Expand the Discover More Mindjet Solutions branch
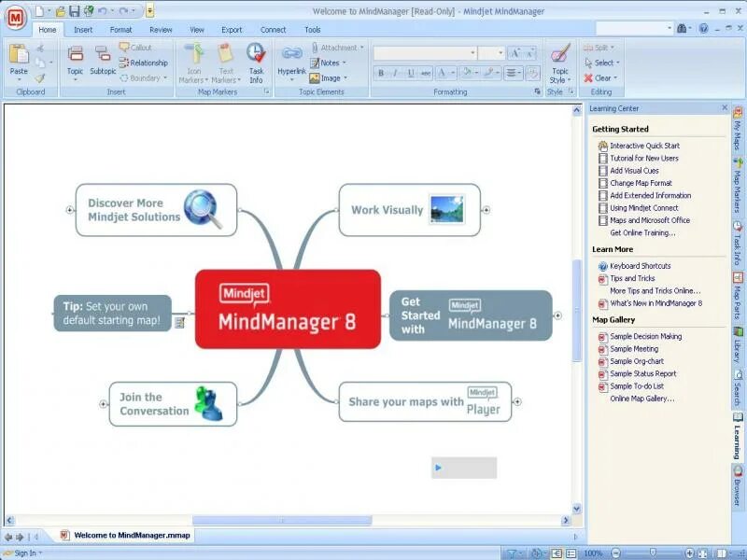 tap(69, 210)
